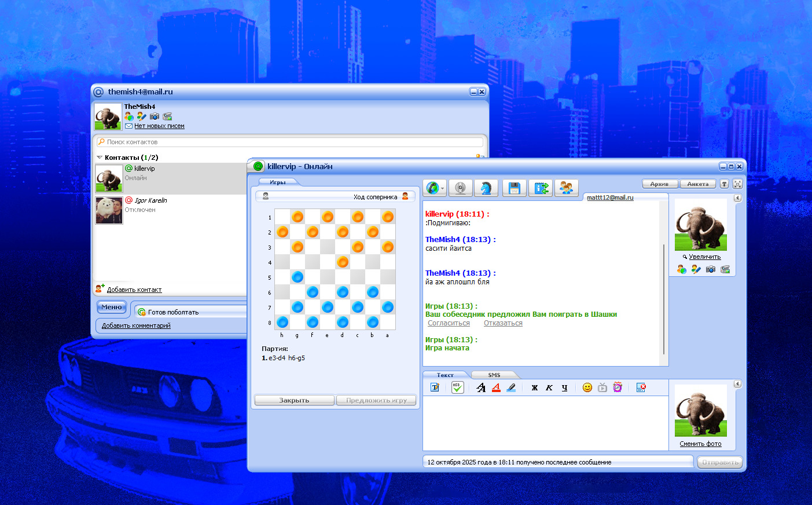Image resolution: width=812 pixels, height=505 pixels.
Task: Click the Согласиться link in chat
Action: pos(449,323)
